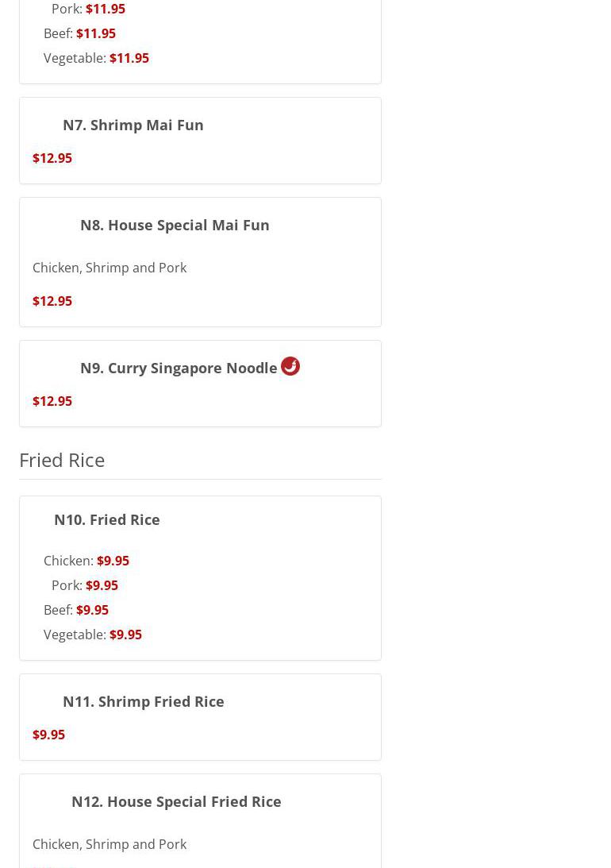Open the N7. Shrimp Mai Fun item
This screenshot has height=868, width=611.
click(133, 125)
